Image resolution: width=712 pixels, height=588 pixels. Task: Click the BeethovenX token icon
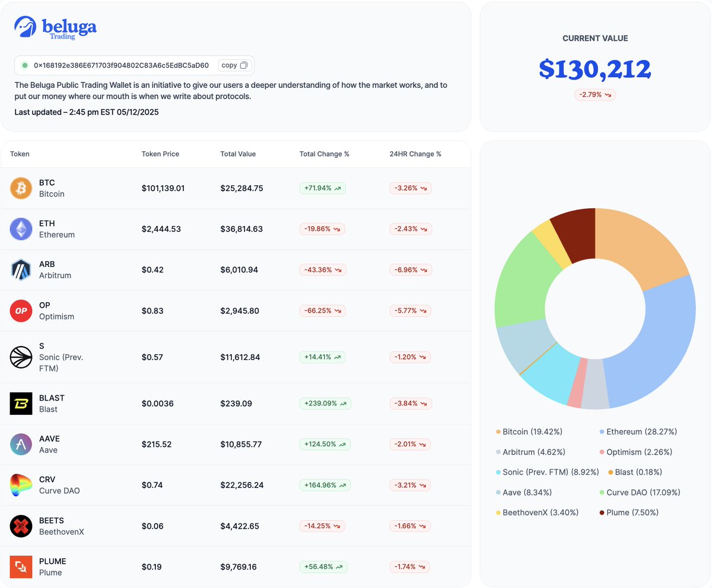tap(21, 526)
